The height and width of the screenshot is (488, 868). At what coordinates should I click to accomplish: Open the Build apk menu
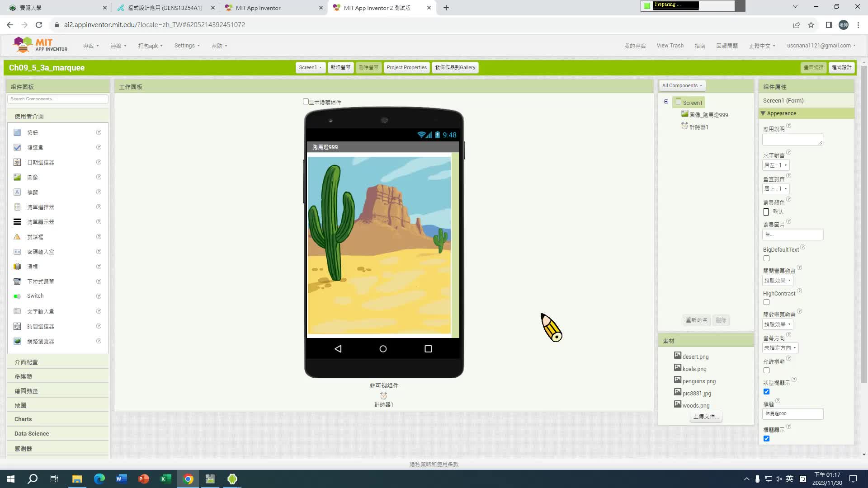click(x=150, y=46)
